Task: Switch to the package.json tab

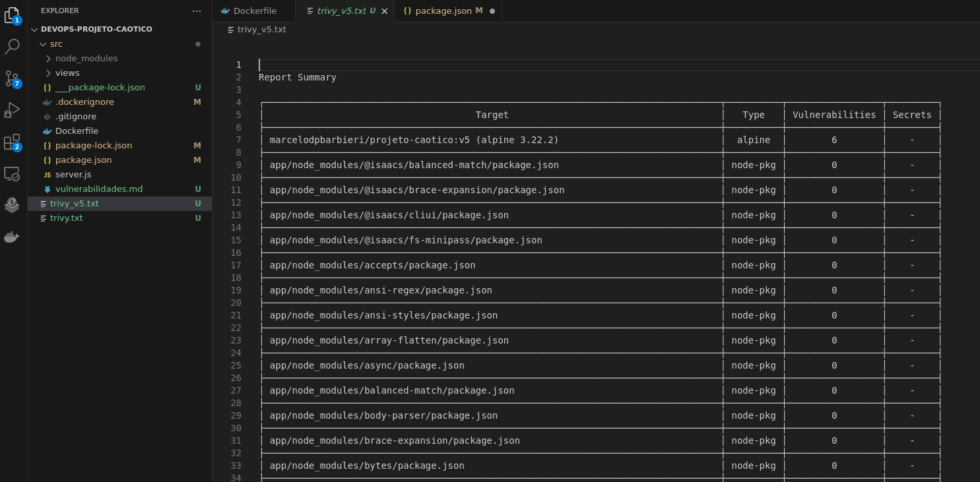Action: coord(443,11)
